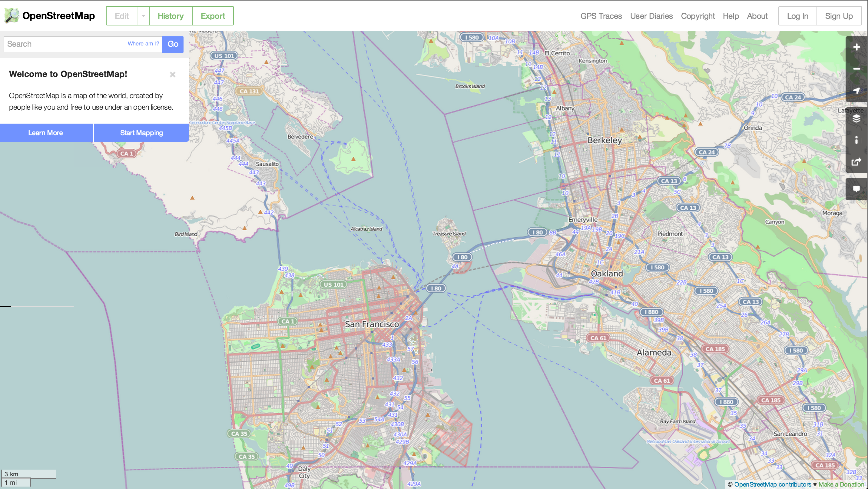
Task: Click the San Leandro label
Action: [x=790, y=434]
